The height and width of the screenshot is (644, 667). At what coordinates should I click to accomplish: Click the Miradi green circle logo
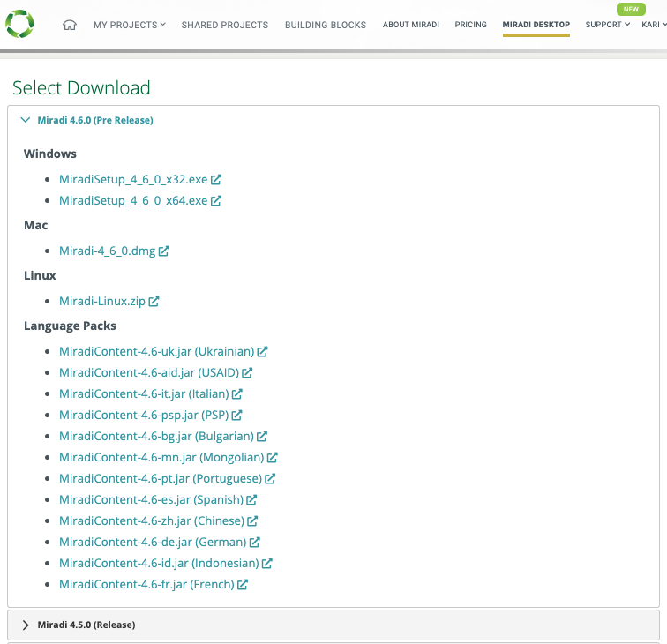pyautogui.click(x=19, y=24)
